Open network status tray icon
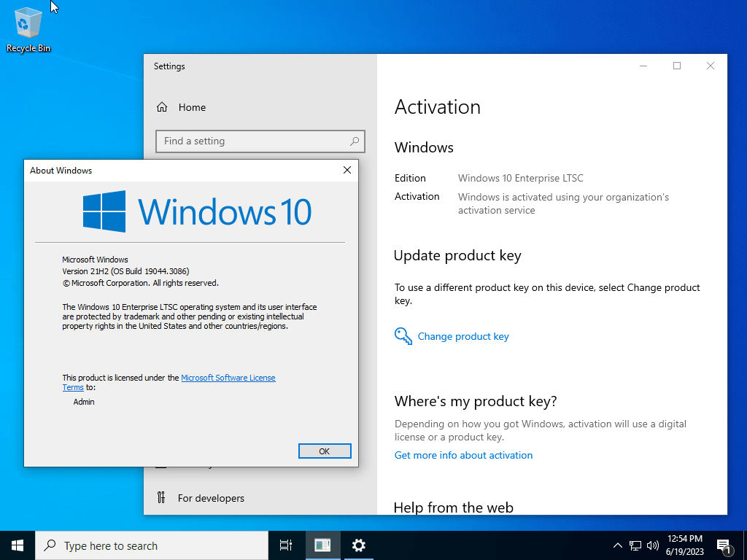Screen dimensions: 747x560 pyautogui.click(x=635, y=545)
